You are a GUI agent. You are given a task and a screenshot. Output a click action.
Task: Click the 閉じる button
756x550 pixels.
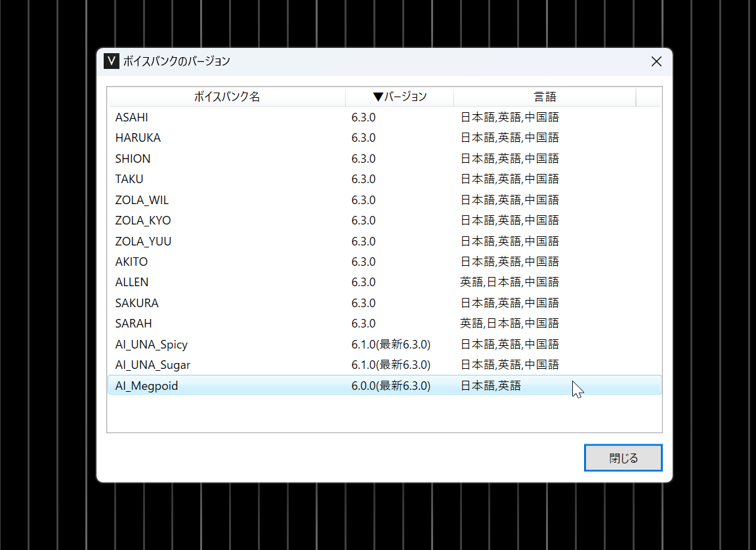(623, 457)
